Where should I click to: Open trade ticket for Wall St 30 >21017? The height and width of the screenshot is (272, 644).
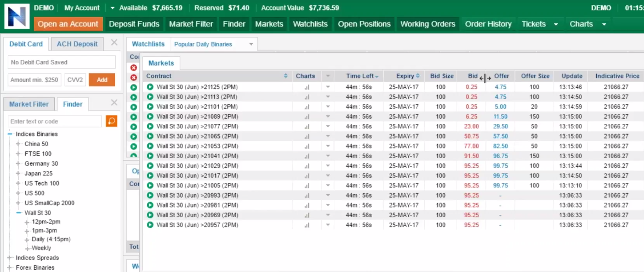(150, 175)
